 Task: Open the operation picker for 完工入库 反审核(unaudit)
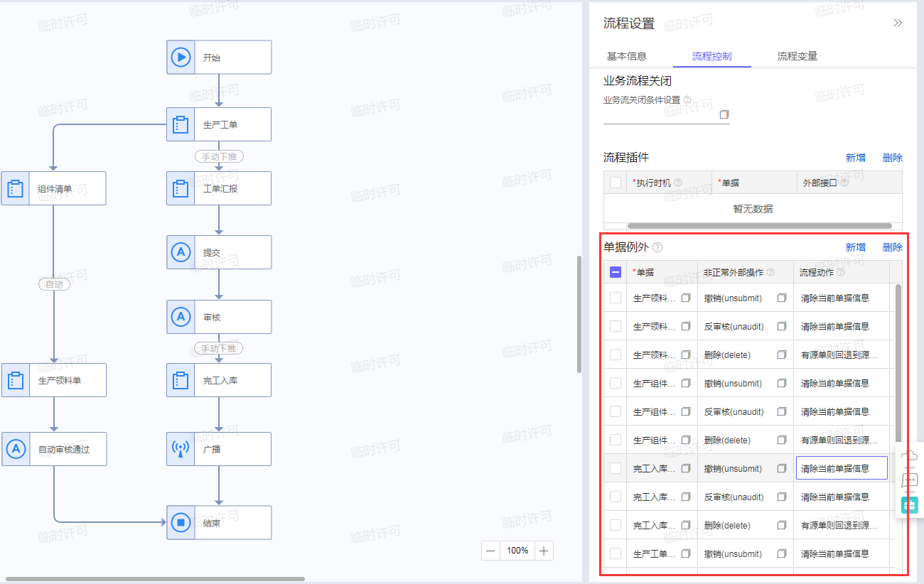click(x=782, y=497)
